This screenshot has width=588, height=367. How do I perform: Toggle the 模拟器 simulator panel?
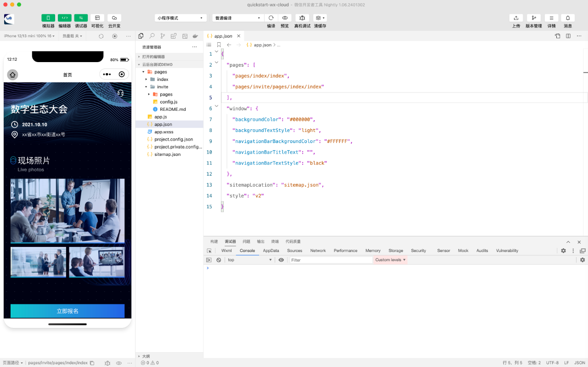point(48,18)
